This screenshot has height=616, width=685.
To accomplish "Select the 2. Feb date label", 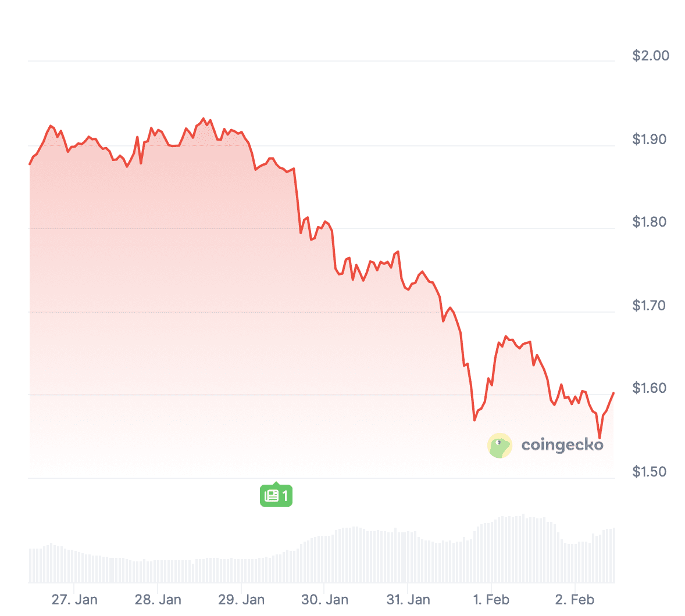I will [575, 600].
